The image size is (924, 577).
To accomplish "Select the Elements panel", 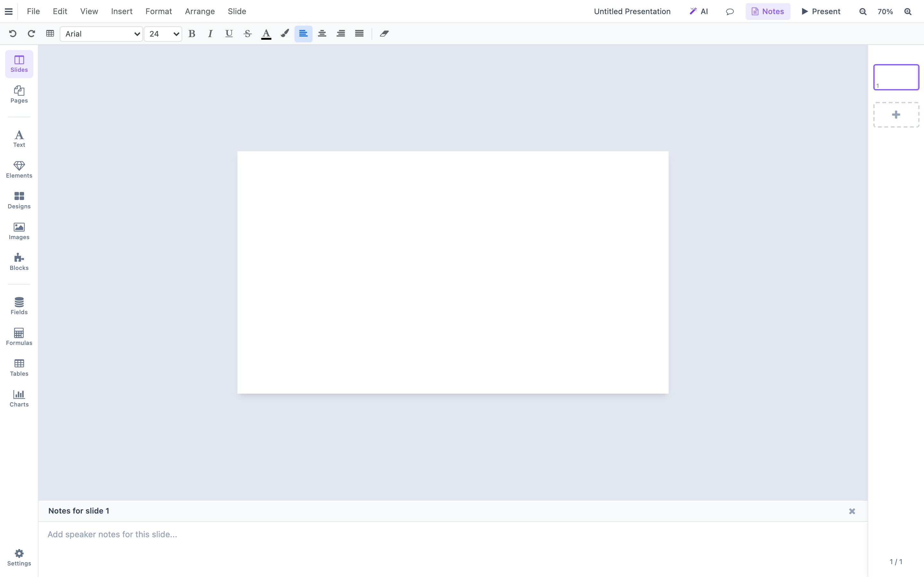I will coord(19,170).
